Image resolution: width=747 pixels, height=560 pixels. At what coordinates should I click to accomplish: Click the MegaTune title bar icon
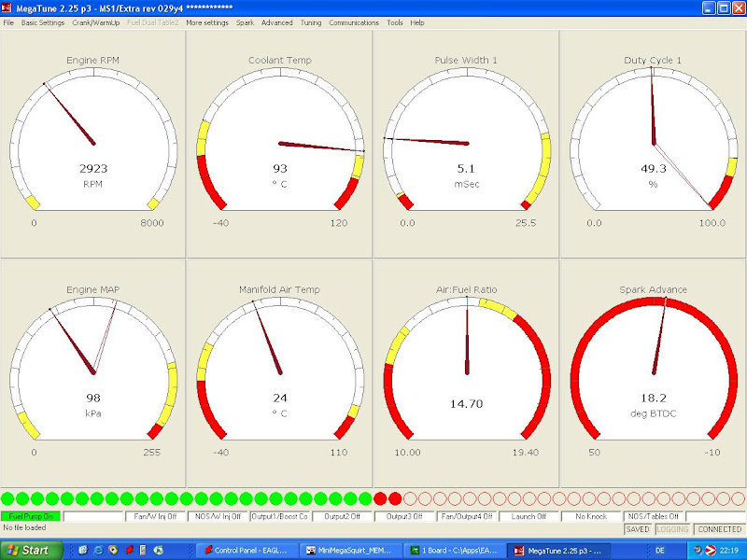click(x=7, y=7)
